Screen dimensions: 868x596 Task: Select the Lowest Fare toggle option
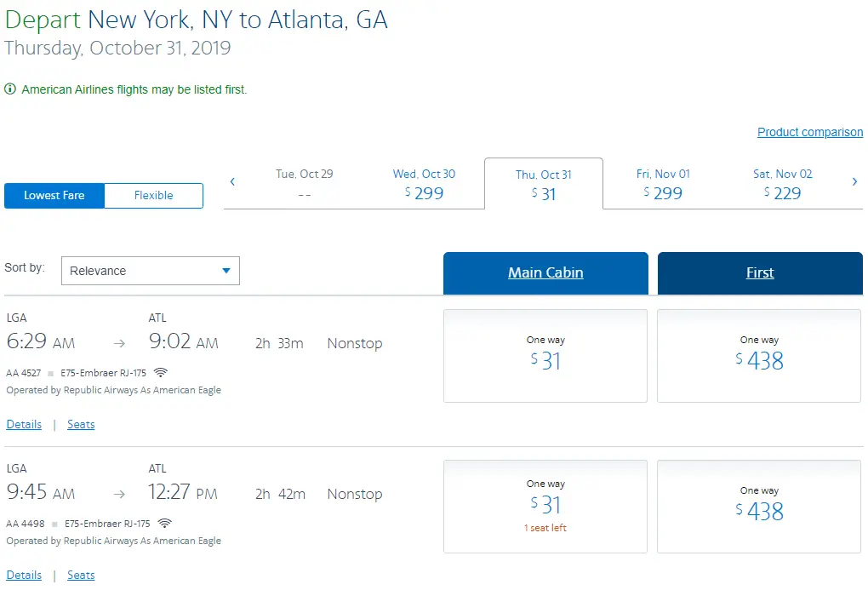54,195
